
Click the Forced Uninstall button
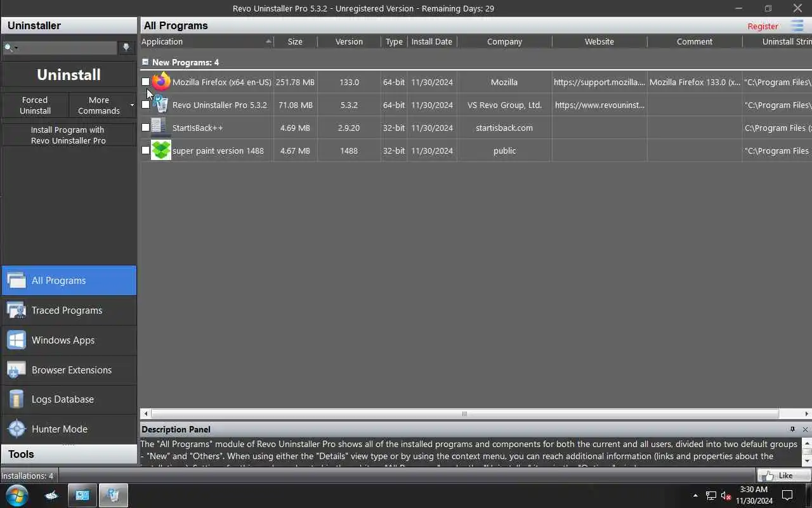35,105
